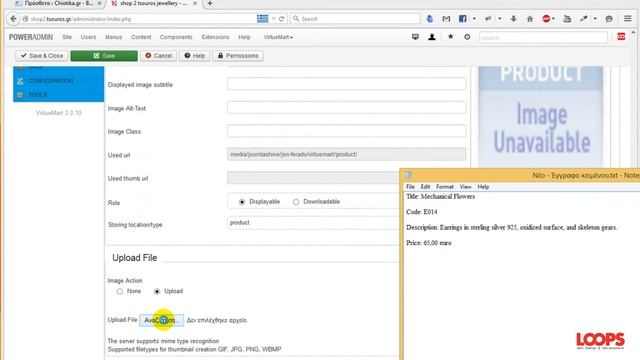Open the Users menu
The height and width of the screenshot is (360, 640).
[x=88, y=37]
